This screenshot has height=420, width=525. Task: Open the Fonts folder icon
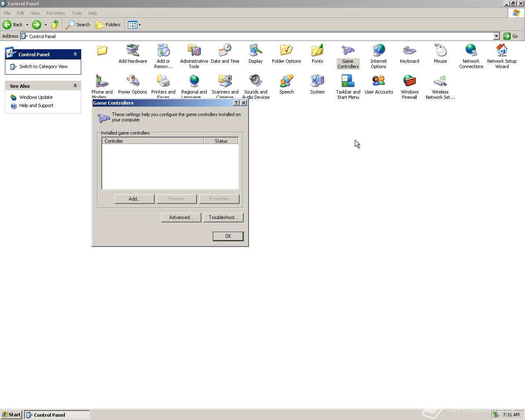point(317,54)
